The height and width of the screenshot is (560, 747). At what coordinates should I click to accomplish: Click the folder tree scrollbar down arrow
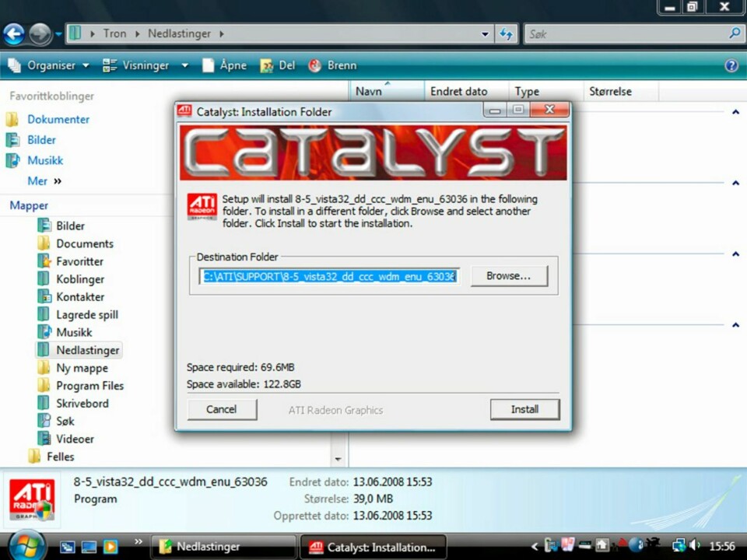[x=338, y=459]
